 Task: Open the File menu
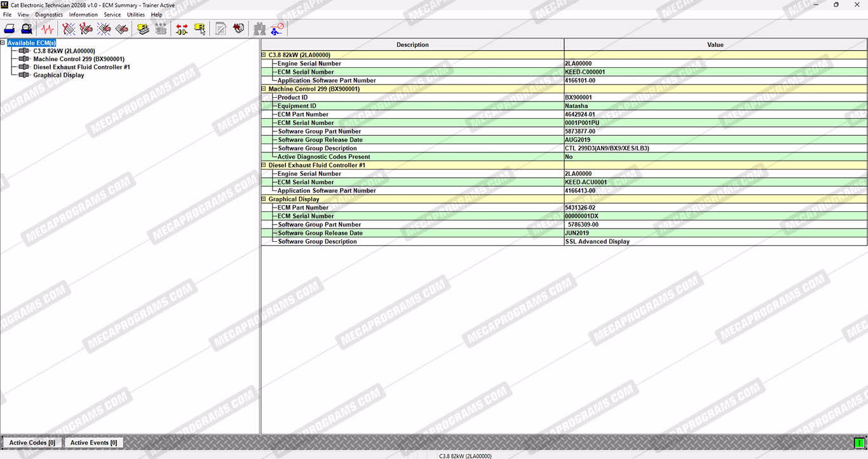[x=7, y=15]
